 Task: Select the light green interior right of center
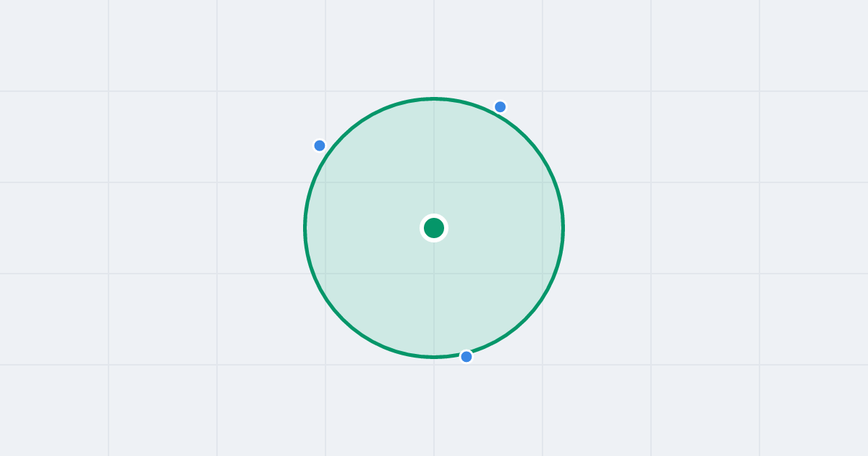tap(503, 228)
